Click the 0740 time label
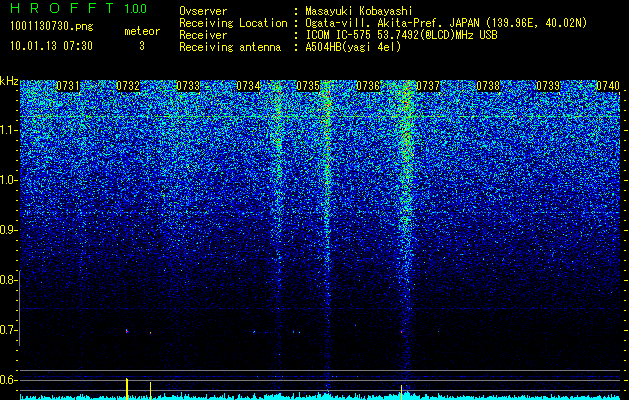Image resolution: width=629 pixels, height=400 pixels. [x=608, y=86]
